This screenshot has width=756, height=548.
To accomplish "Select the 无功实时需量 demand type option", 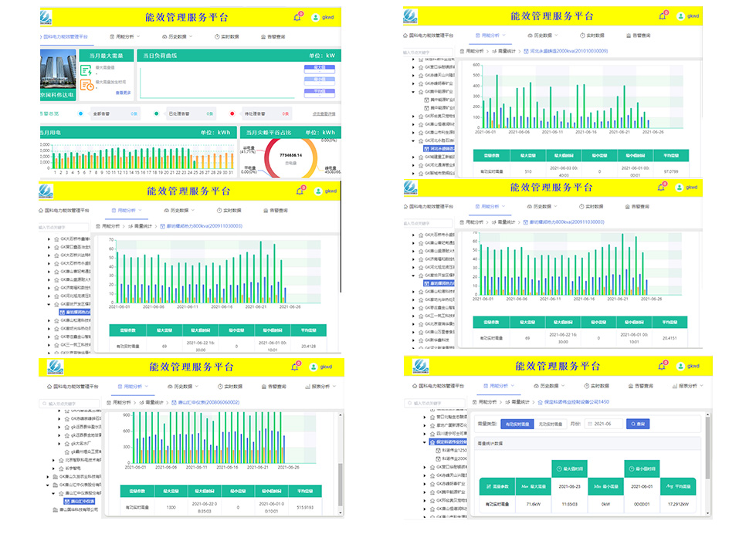I will click(548, 424).
